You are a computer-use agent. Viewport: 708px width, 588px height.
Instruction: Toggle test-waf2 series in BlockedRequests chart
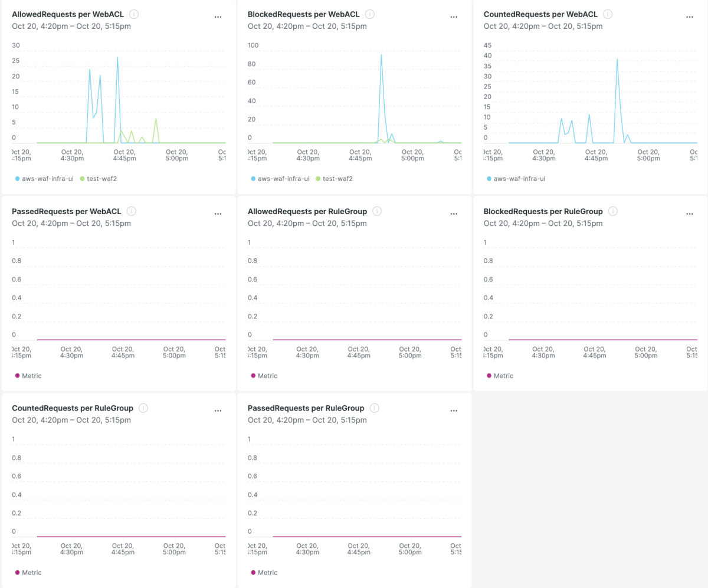point(337,179)
